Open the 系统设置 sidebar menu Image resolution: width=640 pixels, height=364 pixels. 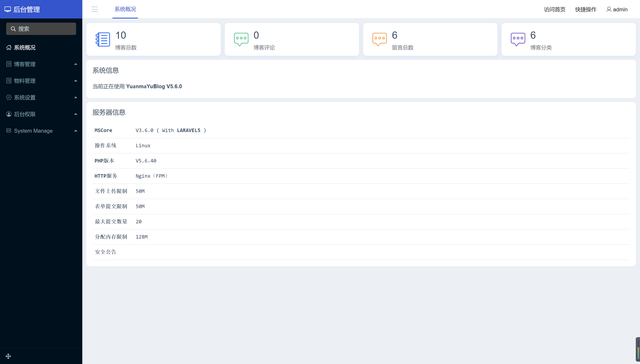[x=24, y=97]
